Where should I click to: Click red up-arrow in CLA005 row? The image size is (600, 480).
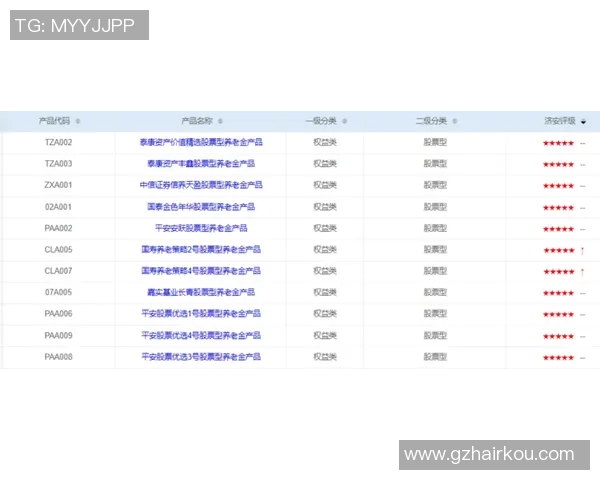[582, 250]
